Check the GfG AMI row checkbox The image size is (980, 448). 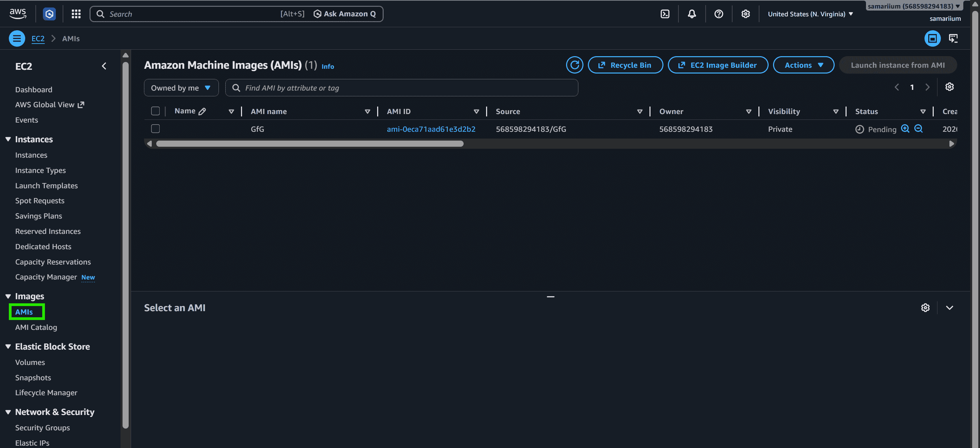[x=155, y=129]
